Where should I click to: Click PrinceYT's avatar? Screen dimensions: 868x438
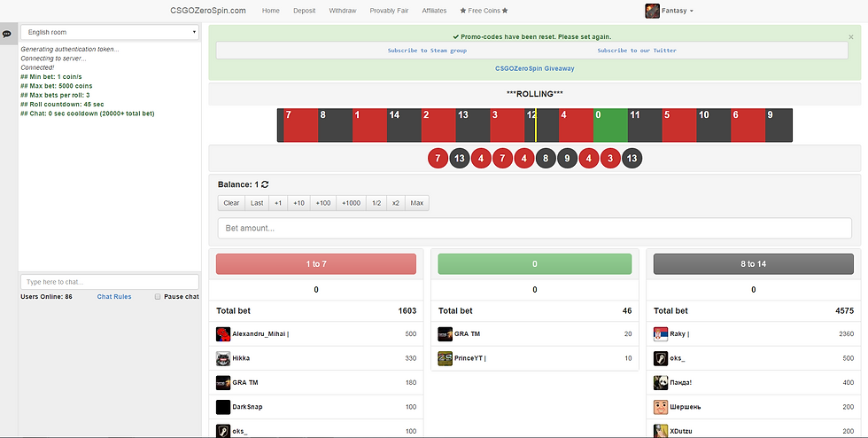tap(445, 359)
